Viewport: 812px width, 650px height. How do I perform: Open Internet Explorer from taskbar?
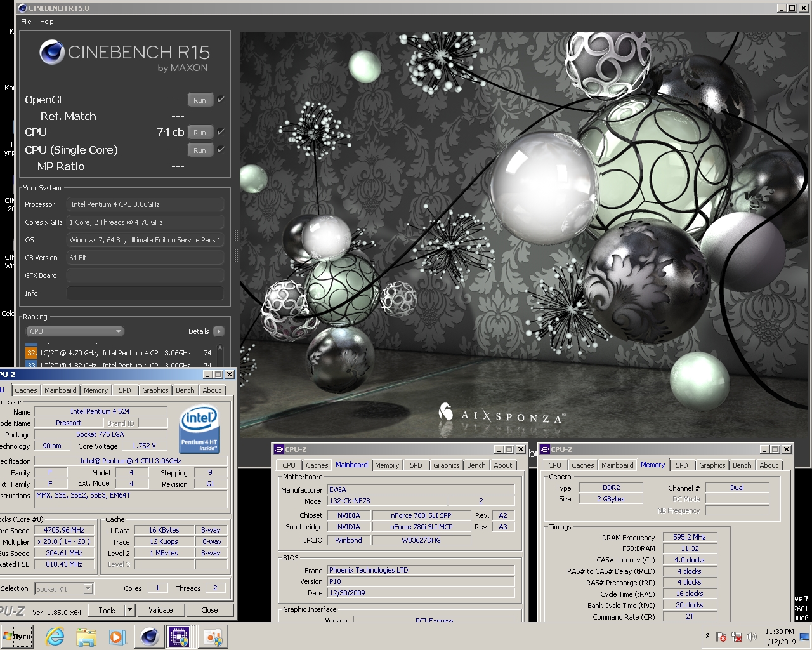click(x=55, y=636)
